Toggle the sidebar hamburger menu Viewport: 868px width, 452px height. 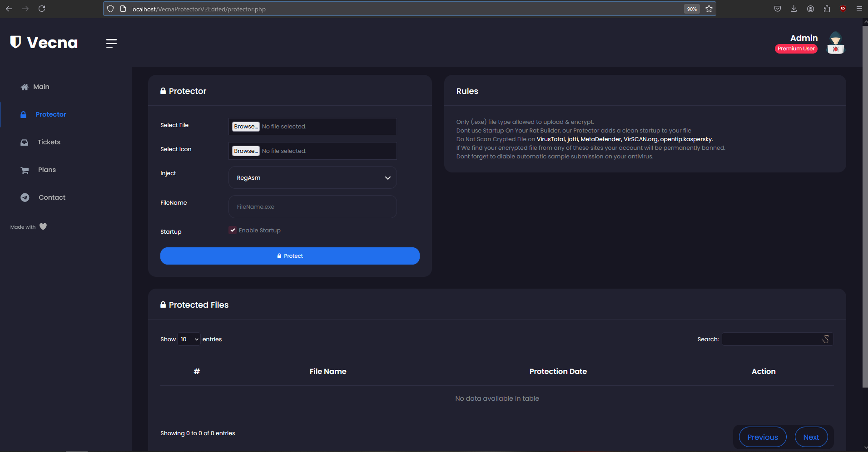(x=111, y=43)
